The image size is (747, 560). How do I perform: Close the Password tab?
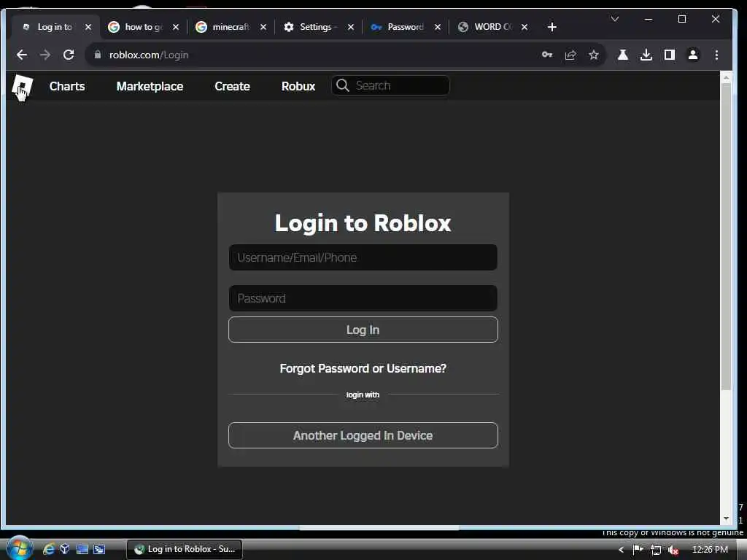(x=438, y=27)
